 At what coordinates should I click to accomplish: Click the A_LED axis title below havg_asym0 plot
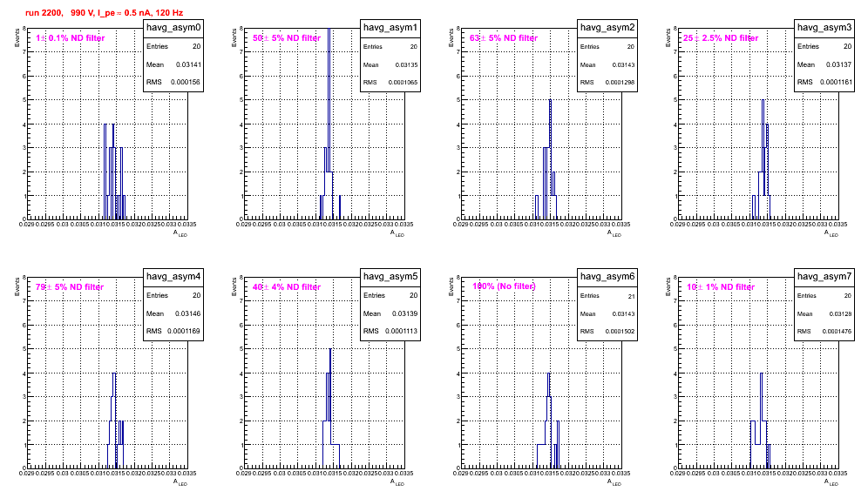click(x=180, y=233)
